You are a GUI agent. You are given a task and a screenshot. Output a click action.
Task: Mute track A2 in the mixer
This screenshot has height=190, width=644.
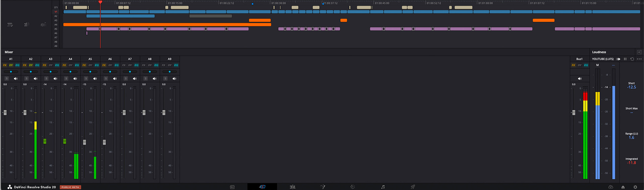coord(35,78)
